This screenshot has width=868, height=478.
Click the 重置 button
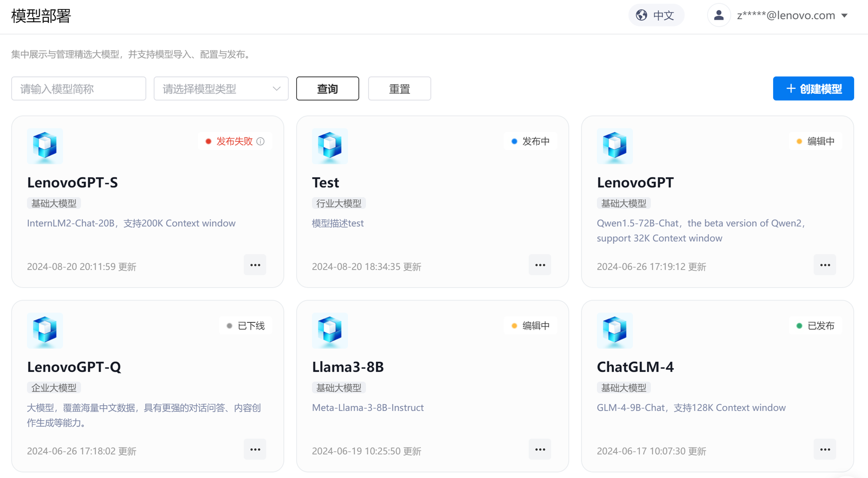tap(399, 89)
